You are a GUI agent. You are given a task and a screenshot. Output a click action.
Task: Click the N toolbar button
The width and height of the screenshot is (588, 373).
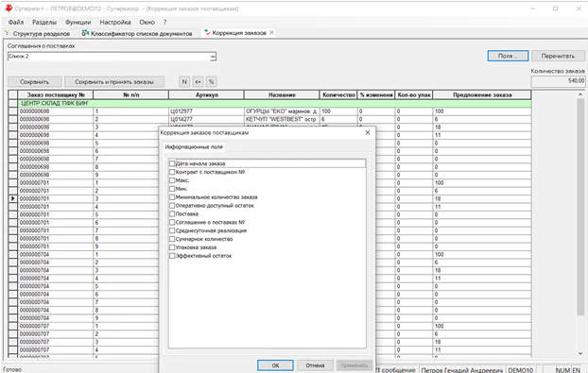point(184,81)
